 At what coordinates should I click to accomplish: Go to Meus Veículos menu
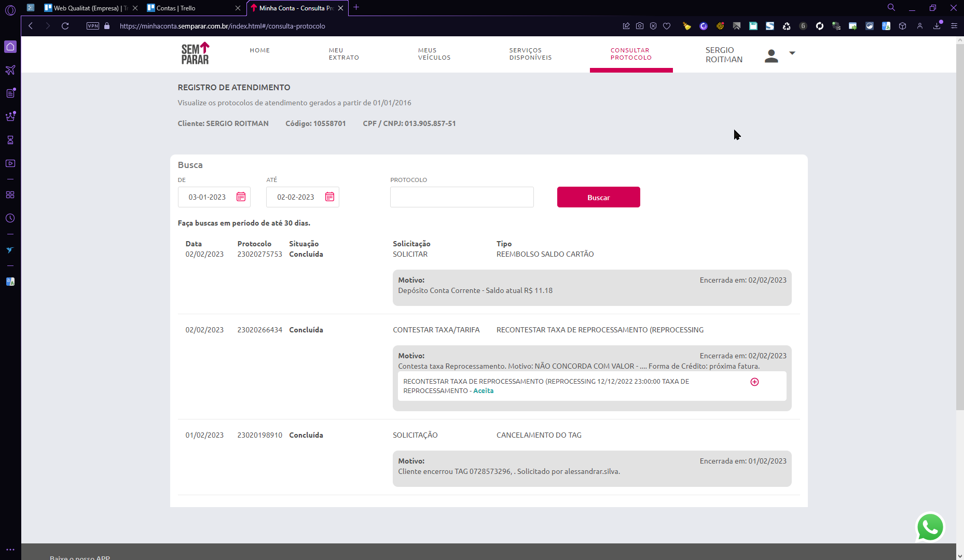(x=434, y=54)
